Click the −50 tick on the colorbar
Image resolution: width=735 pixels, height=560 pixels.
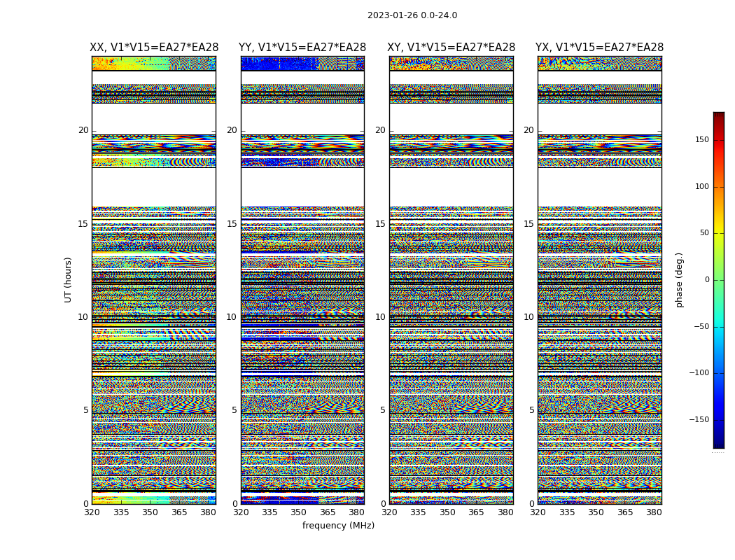pos(701,326)
